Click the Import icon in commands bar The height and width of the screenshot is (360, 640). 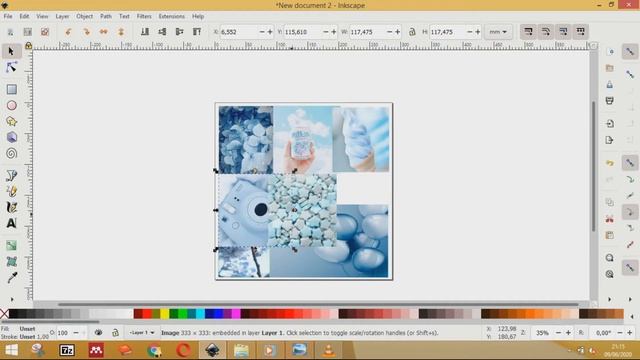pyautogui.click(x=609, y=123)
